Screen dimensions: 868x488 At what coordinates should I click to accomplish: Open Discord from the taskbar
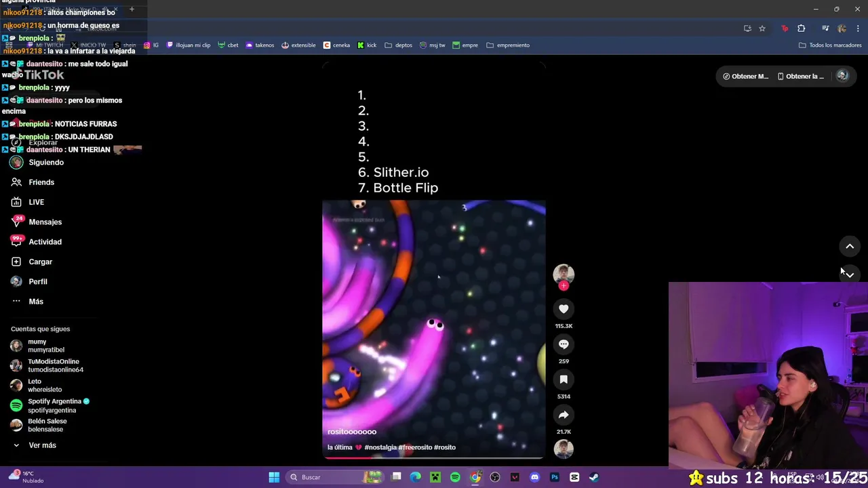coord(534,477)
